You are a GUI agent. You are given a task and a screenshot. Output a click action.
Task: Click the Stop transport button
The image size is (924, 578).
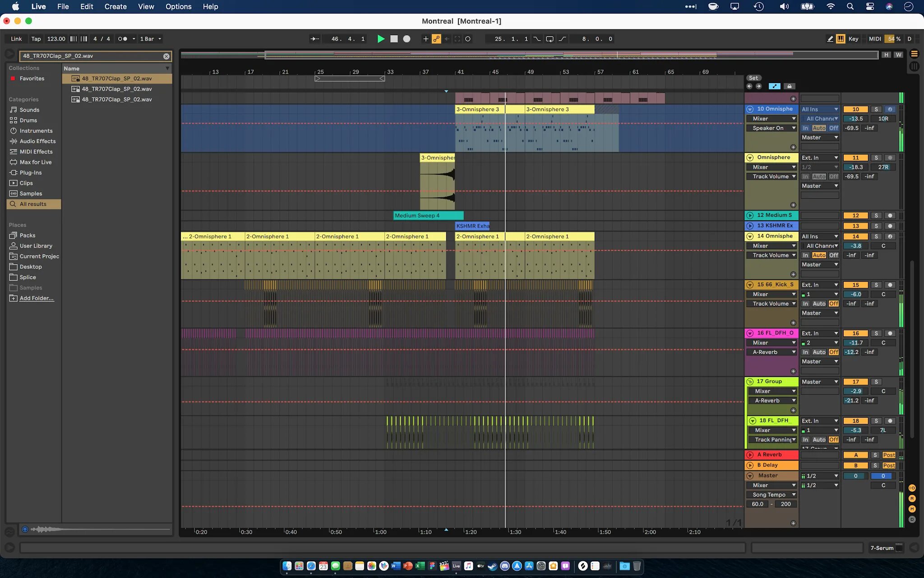(394, 39)
